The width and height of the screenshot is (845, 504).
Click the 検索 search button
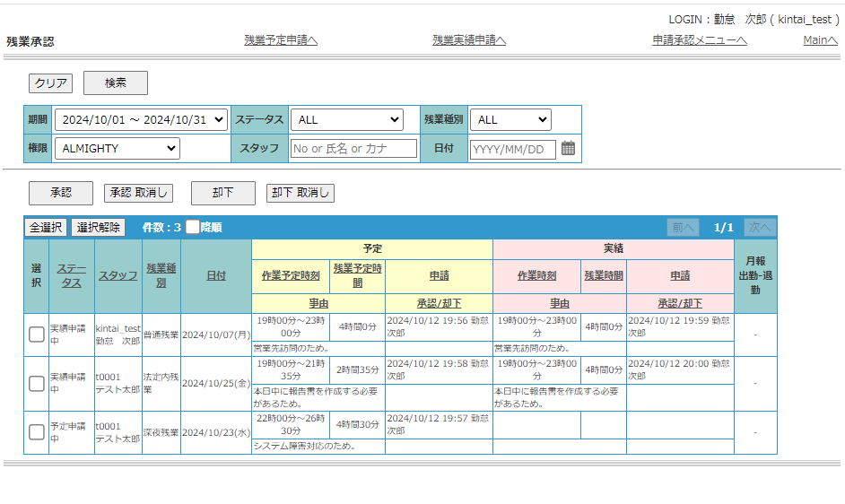(116, 83)
